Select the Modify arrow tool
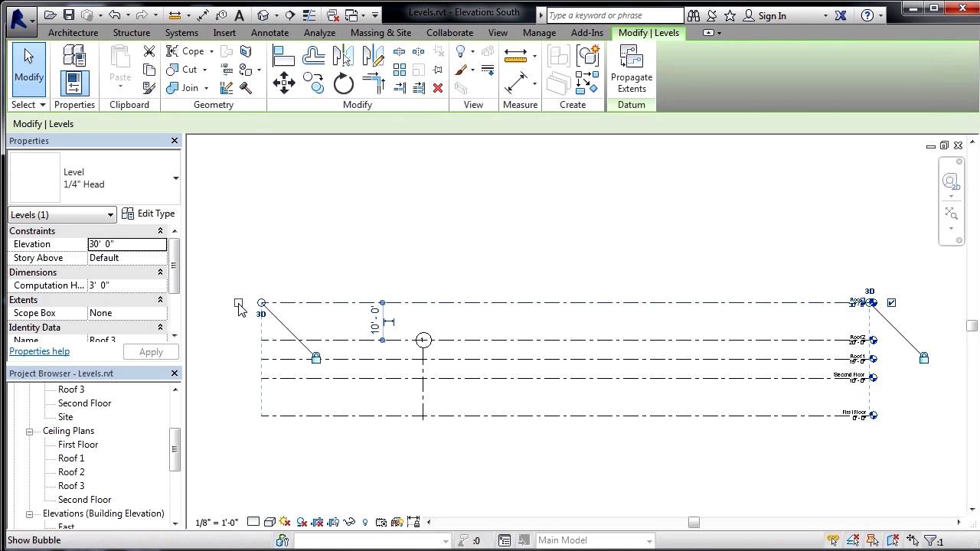 click(28, 69)
